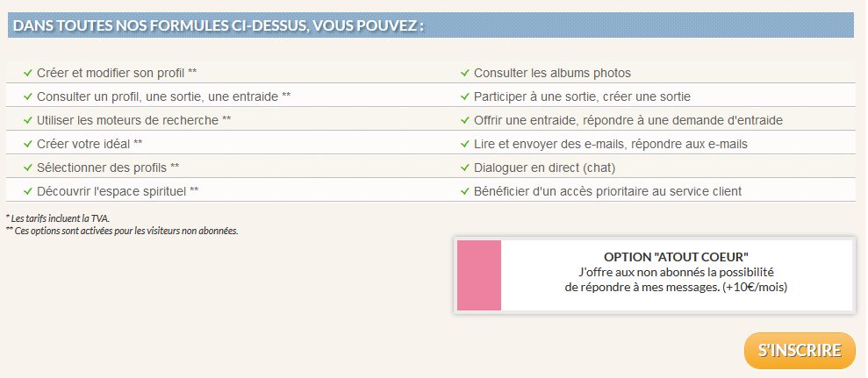Click the S'INSCRIRE button
The image size is (868, 378).
tap(800, 351)
